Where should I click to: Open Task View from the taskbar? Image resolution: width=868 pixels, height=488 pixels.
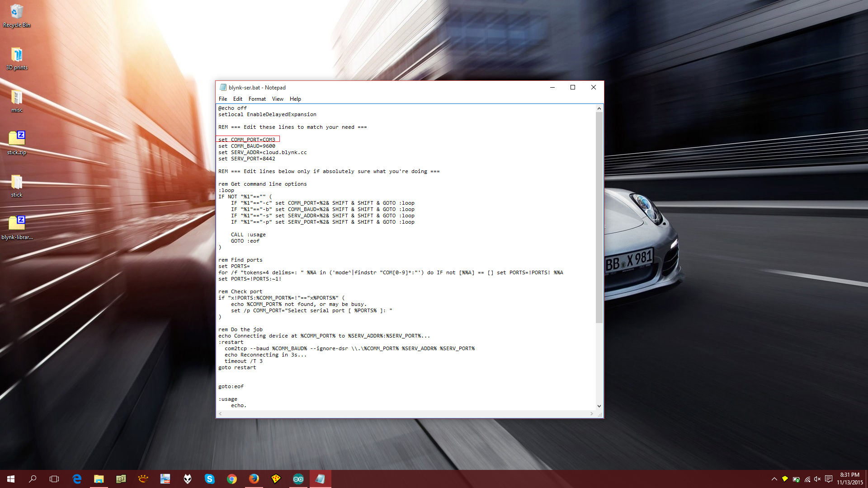54,479
